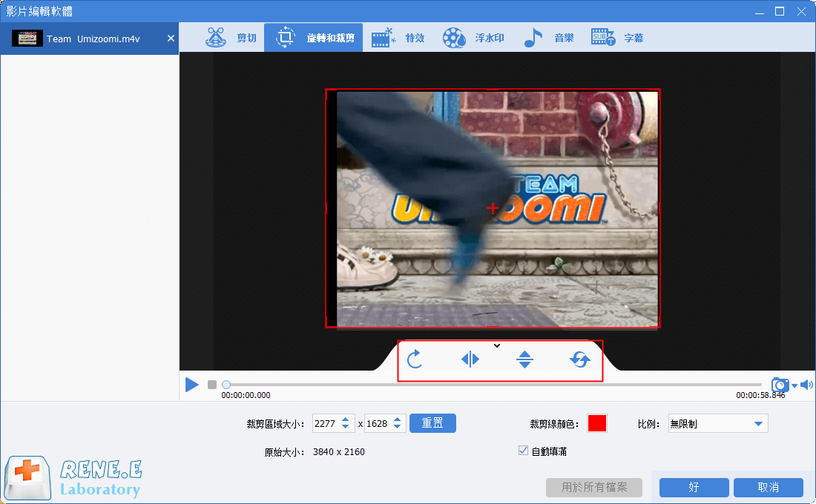Open the red crop line color swatch

[x=597, y=423]
